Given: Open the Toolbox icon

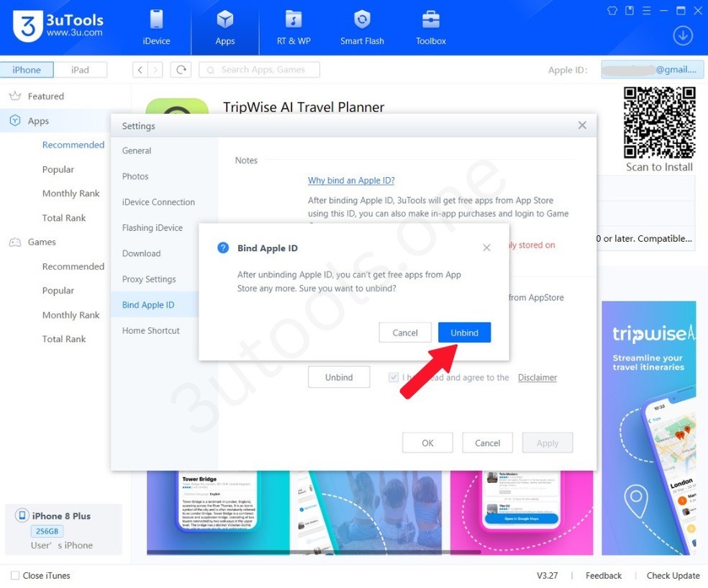Looking at the screenshot, I should pos(430,27).
